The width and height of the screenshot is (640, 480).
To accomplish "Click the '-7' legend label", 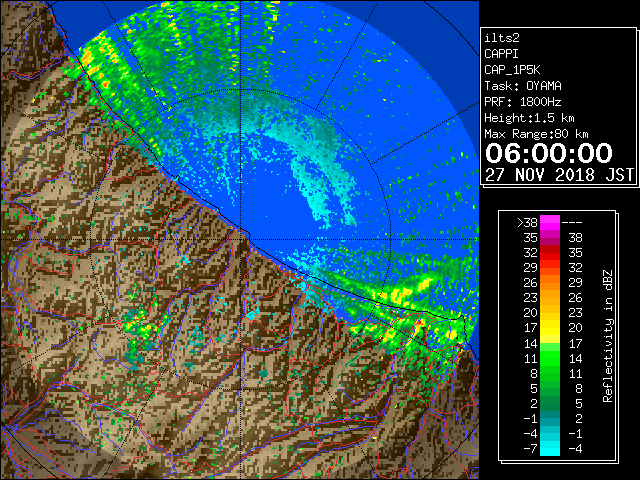I will point(531,448).
